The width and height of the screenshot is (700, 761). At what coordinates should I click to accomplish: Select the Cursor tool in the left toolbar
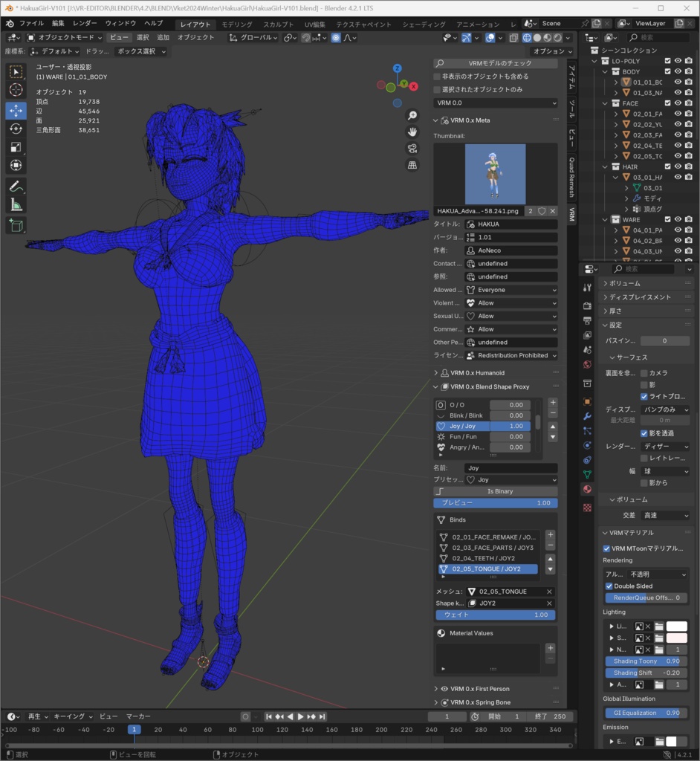[16, 90]
